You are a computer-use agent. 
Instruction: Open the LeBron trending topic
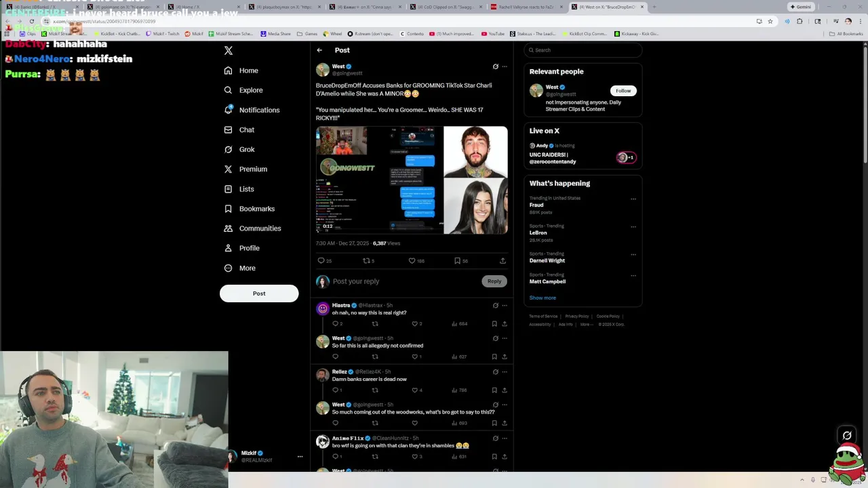[x=538, y=232]
